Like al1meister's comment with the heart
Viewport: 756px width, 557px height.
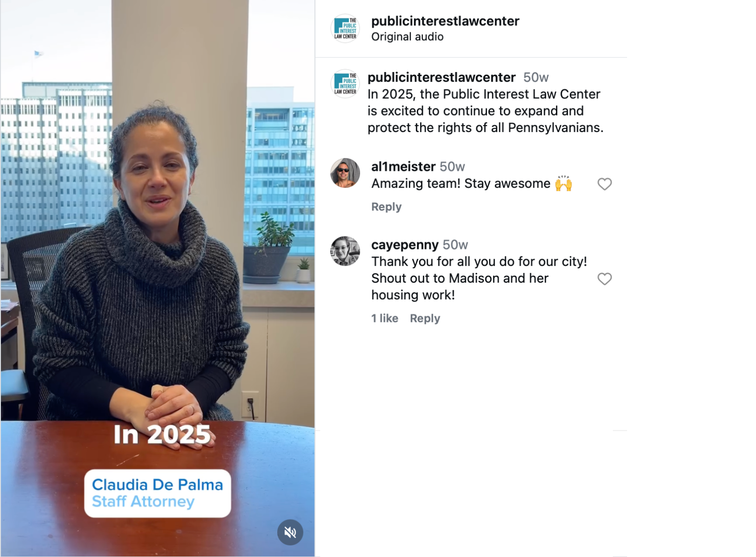click(604, 184)
